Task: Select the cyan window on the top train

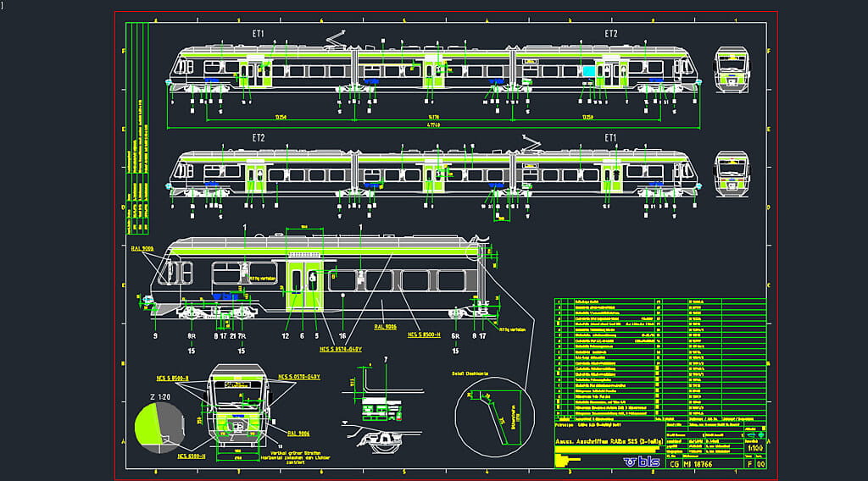Action: coord(587,71)
